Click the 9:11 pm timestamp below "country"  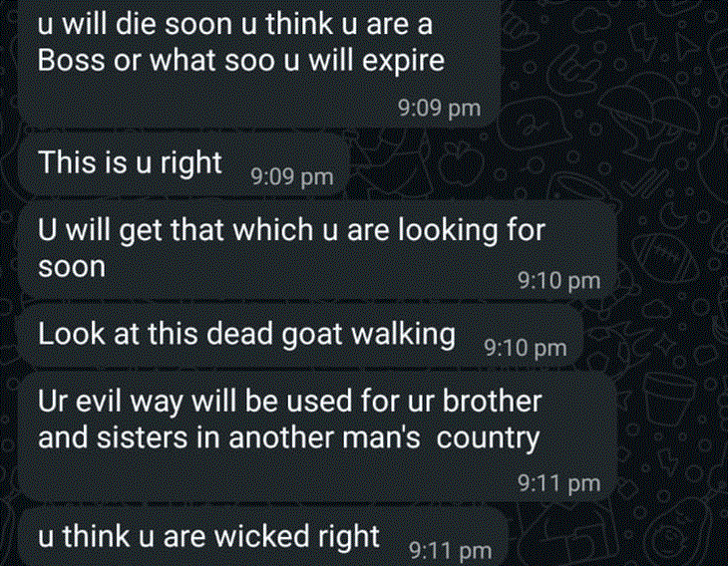[559, 483]
